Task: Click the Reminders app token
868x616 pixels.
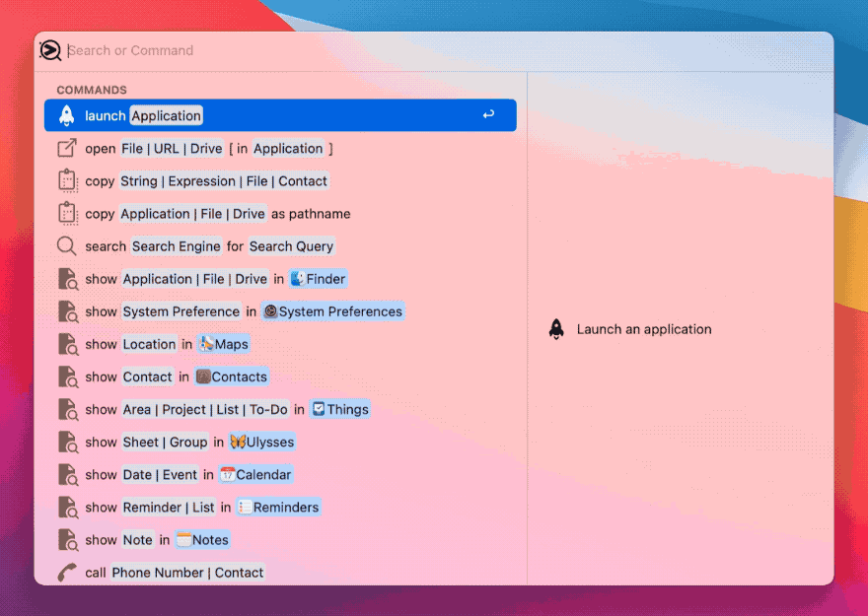Action: (278, 507)
